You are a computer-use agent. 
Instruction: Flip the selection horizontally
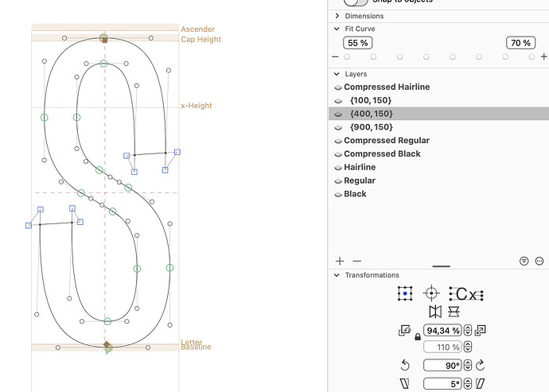tap(434, 311)
